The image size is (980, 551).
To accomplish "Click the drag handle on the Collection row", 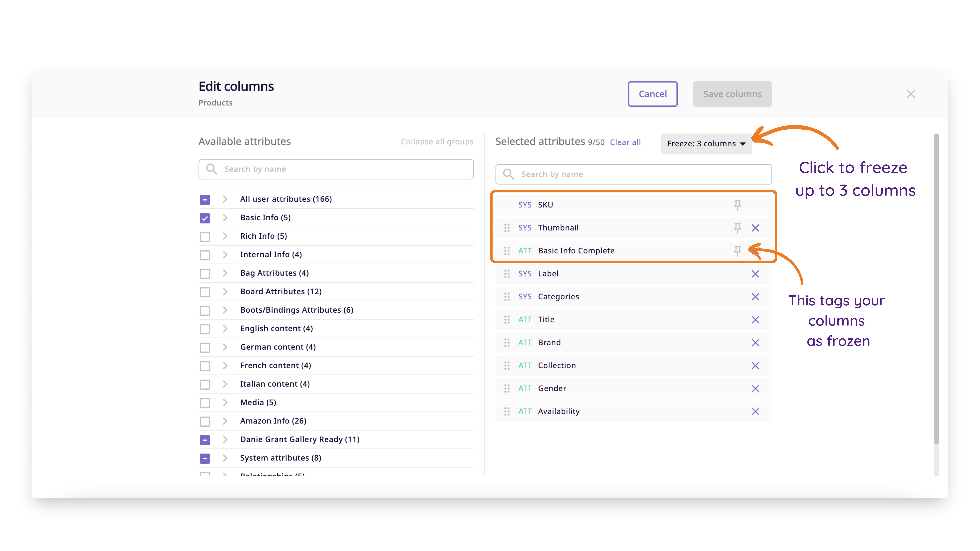I will click(507, 365).
